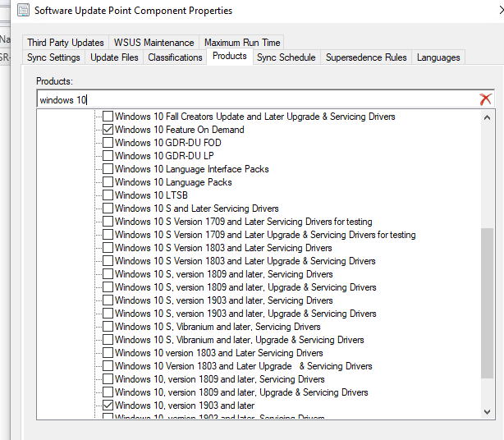
Task: Select the Windows 10 GDR-DU FOD label
Action: point(168,143)
